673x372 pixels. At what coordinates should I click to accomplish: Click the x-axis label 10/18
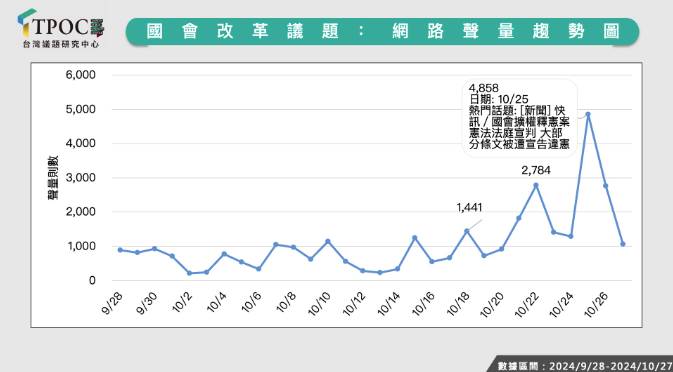coord(458,304)
